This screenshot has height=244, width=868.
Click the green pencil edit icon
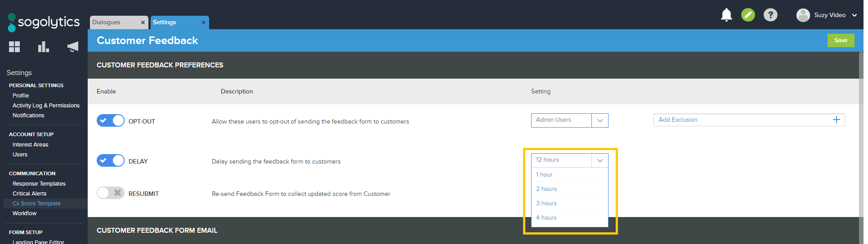tap(748, 15)
